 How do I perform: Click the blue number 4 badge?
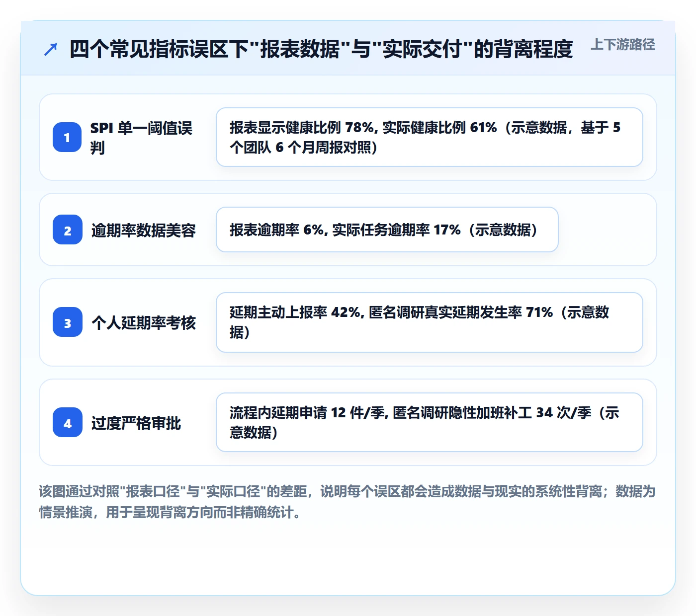point(68,422)
